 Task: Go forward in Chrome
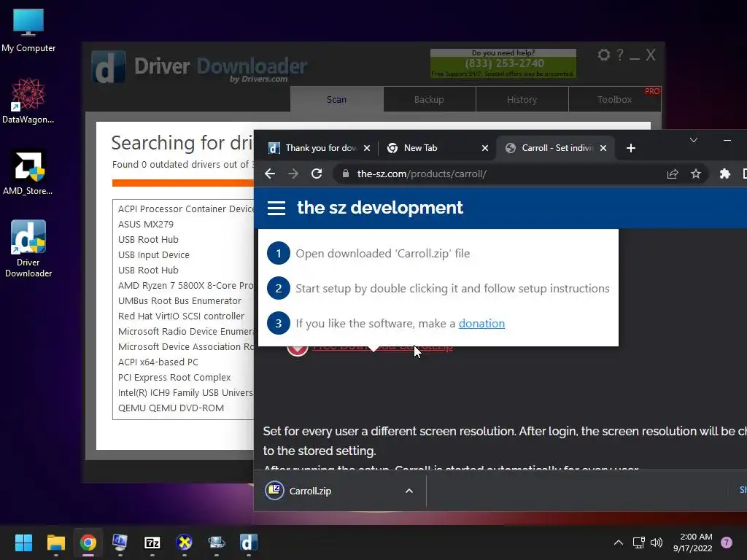point(293,174)
